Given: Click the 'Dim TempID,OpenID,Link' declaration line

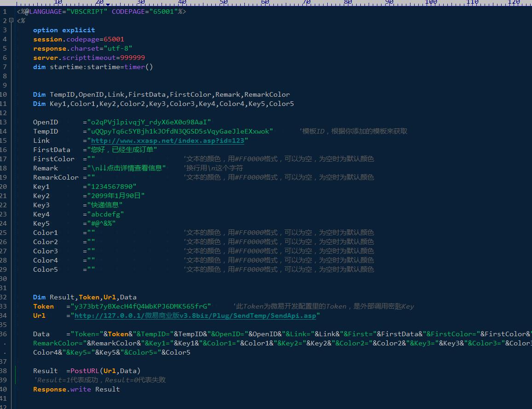Looking at the screenshot, I should (x=162, y=94).
